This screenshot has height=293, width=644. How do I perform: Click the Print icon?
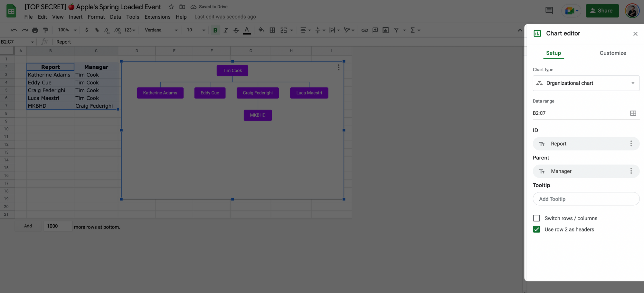pyautogui.click(x=35, y=30)
